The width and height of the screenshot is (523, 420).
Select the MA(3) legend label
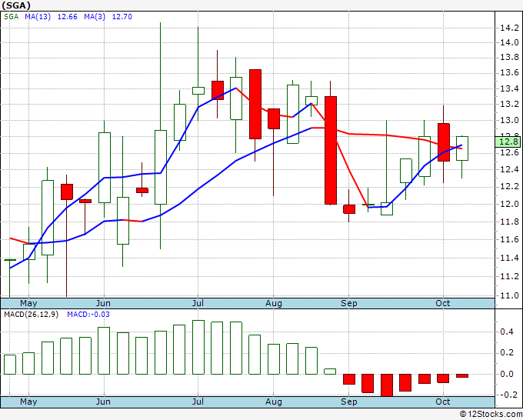[x=95, y=17]
